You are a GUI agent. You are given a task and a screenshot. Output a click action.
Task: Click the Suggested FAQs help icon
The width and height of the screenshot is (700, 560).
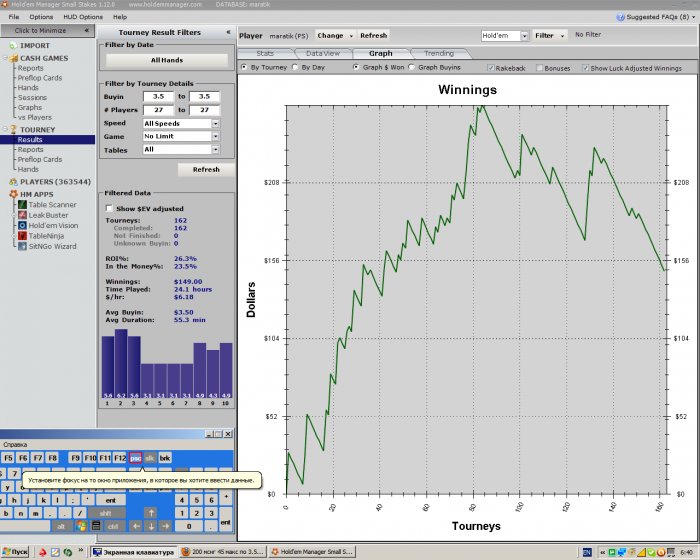622,17
